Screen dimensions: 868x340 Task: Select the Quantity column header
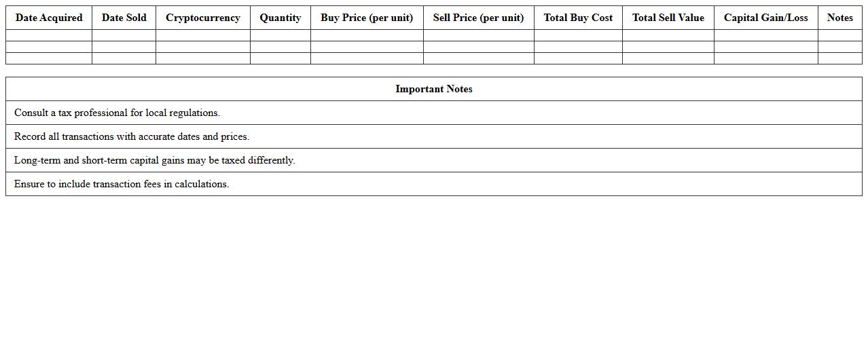click(280, 18)
